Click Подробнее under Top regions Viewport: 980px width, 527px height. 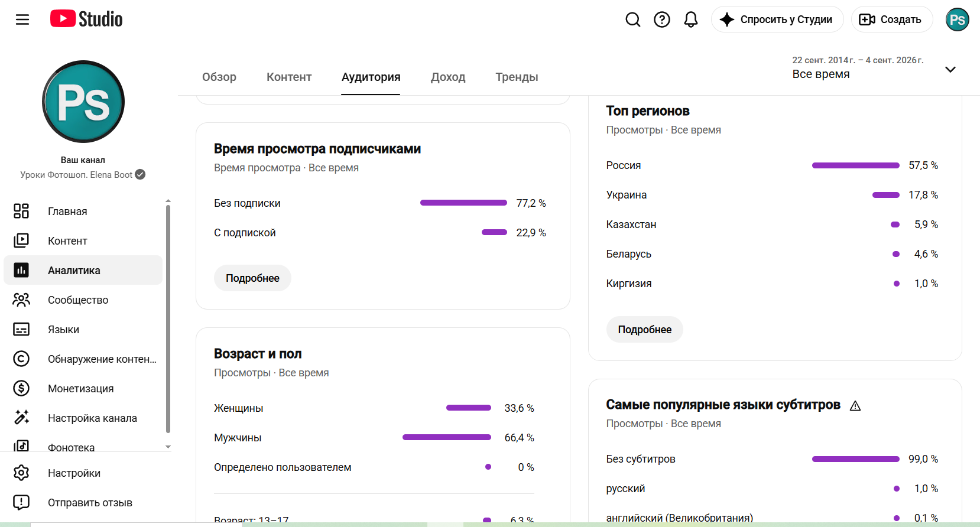click(x=645, y=329)
